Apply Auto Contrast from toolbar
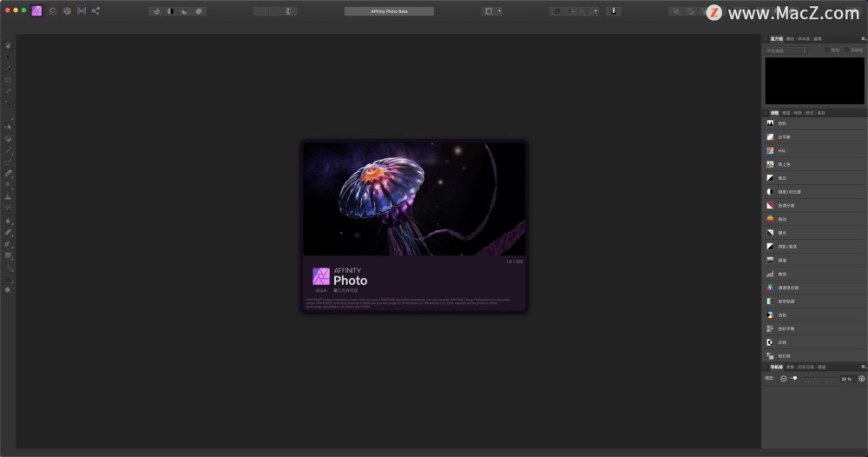868x457 pixels. (170, 11)
